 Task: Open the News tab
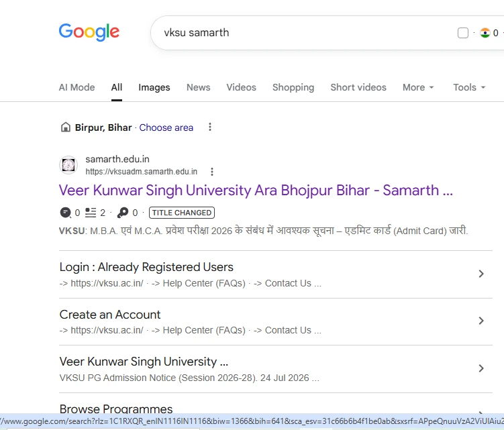click(x=199, y=87)
